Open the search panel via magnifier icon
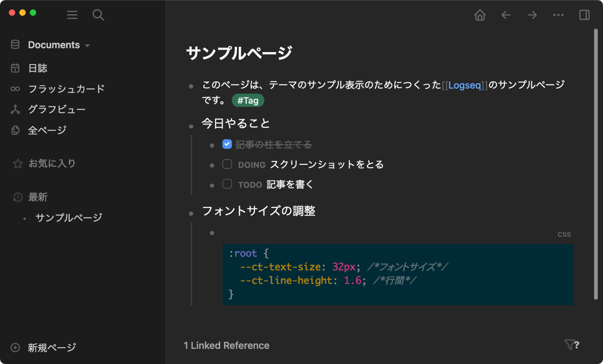 [x=98, y=15]
